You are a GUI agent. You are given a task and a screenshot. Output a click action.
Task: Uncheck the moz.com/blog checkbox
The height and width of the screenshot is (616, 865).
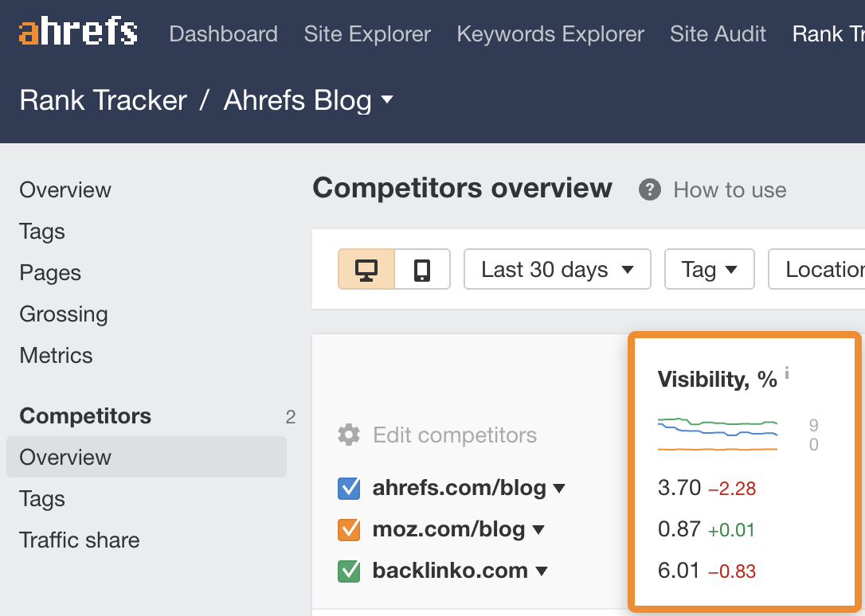point(349,529)
